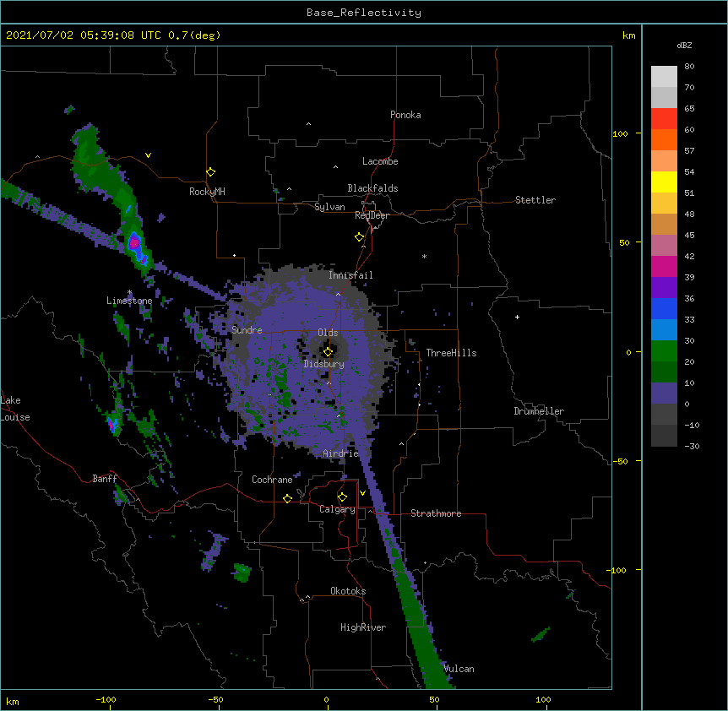
Task: Click the Stettler label
Action: tap(535, 200)
